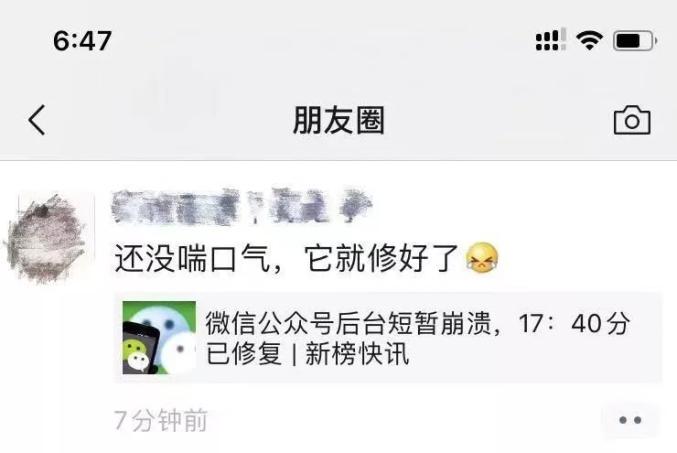Tap the back arrow in the header

(37, 120)
